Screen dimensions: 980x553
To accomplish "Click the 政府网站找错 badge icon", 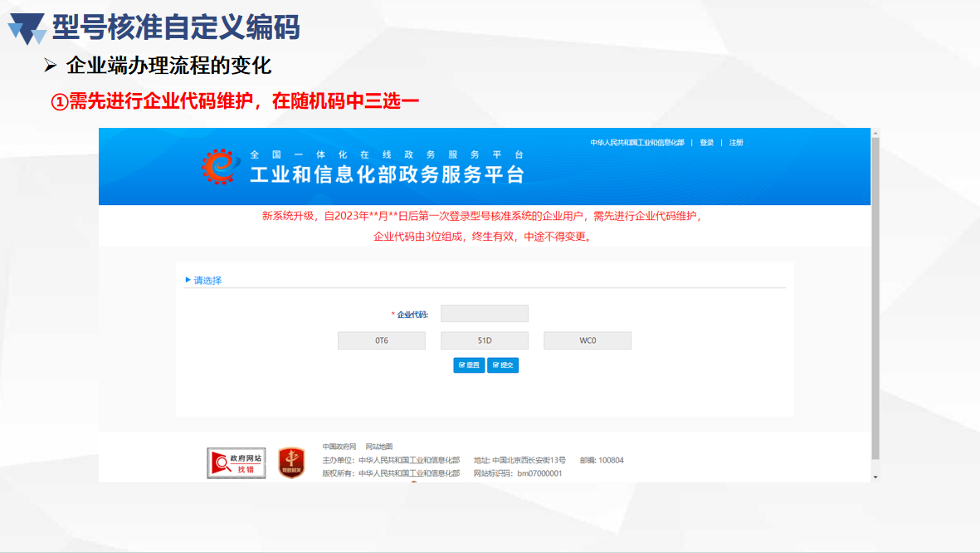I will 236,462.
